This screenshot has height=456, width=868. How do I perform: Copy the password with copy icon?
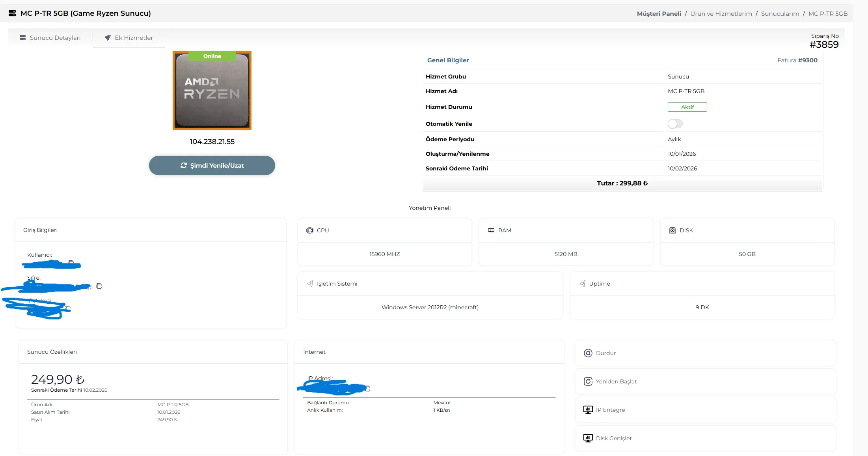click(99, 286)
